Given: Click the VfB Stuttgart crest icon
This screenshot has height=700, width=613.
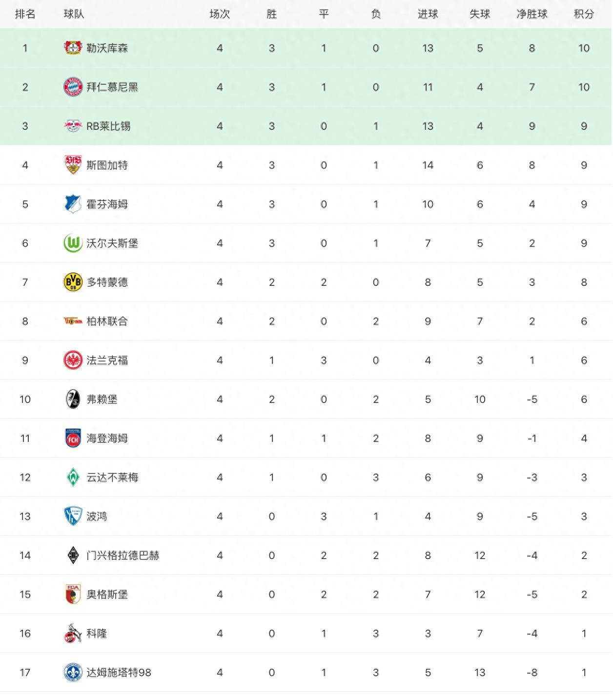Looking at the screenshot, I should click(73, 165).
